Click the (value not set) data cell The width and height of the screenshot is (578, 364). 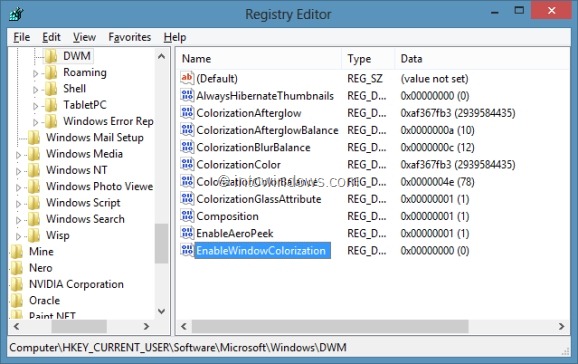click(x=435, y=79)
